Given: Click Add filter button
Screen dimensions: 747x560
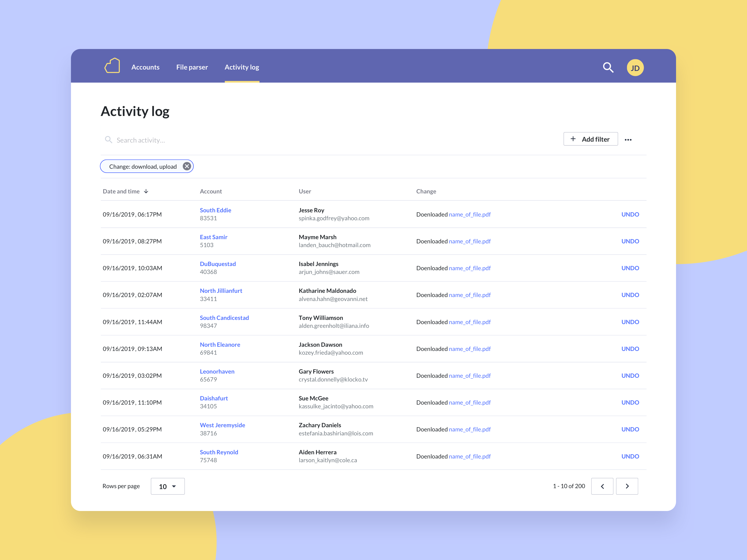Looking at the screenshot, I should (590, 139).
